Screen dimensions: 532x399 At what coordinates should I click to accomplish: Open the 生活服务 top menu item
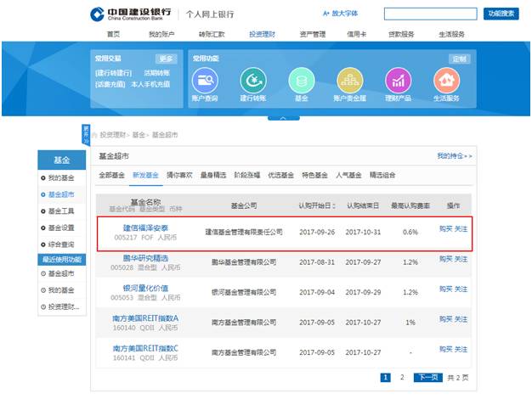(x=451, y=34)
